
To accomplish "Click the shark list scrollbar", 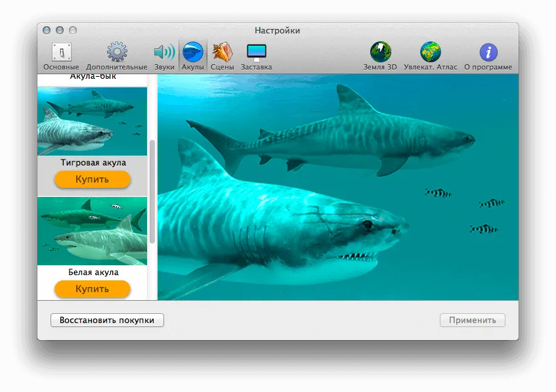I will 152,192.
